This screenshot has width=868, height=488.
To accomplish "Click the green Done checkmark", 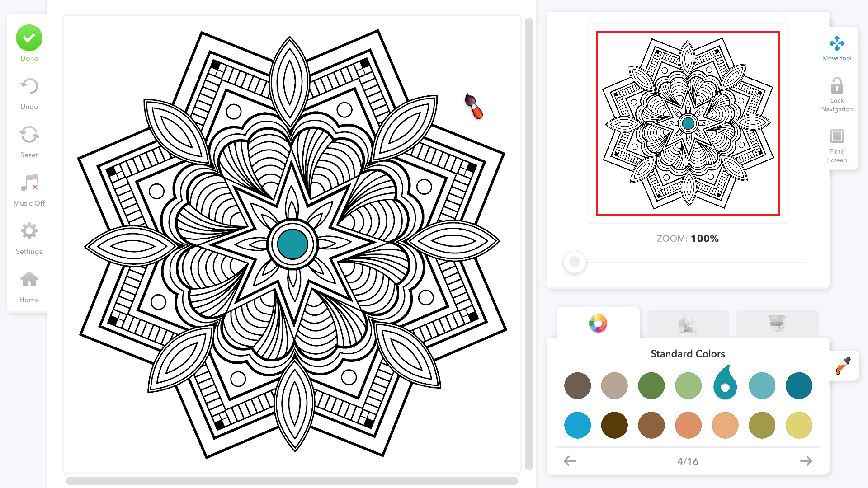I will (x=29, y=38).
